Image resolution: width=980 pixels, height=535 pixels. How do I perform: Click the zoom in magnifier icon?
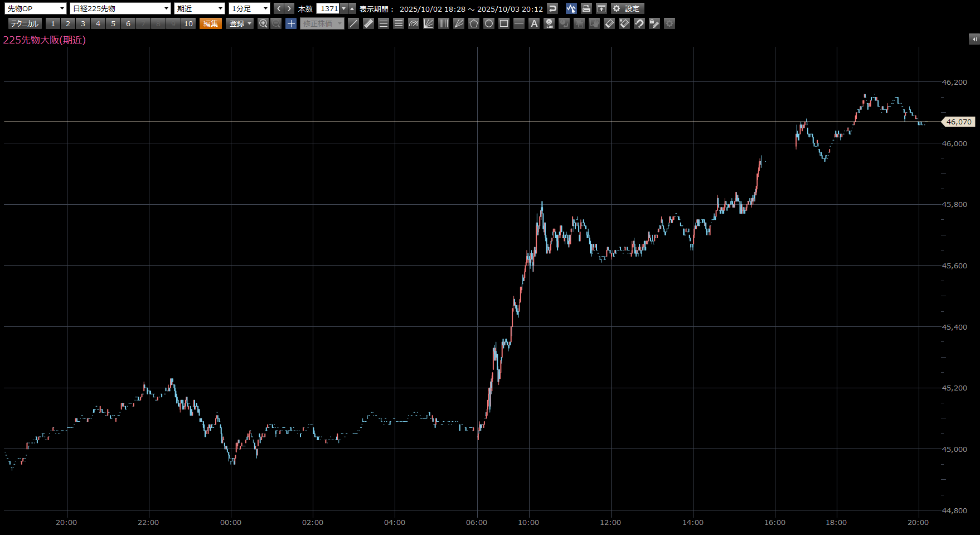click(264, 23)
